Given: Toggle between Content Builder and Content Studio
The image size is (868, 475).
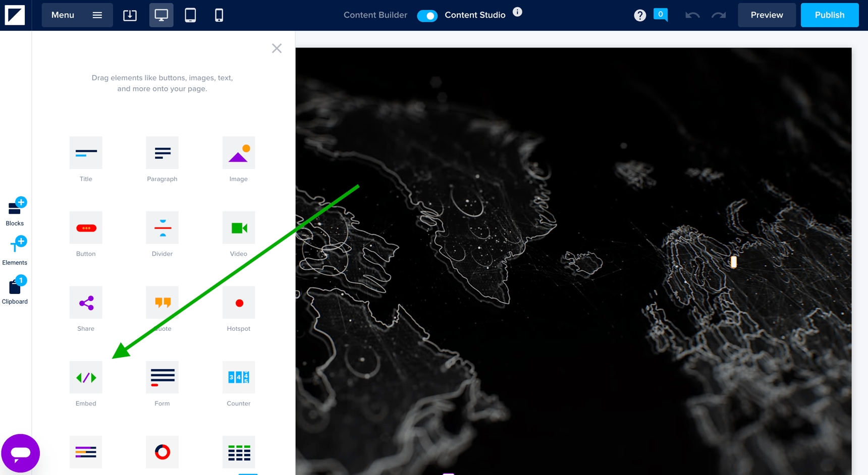Looking at the screenshot, I should 427,16.
